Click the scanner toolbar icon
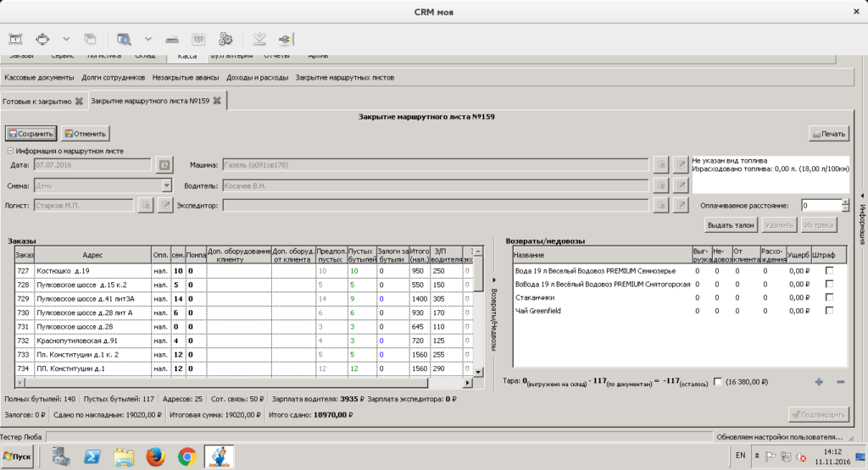 pyautogui.click(x=172, y=39)
